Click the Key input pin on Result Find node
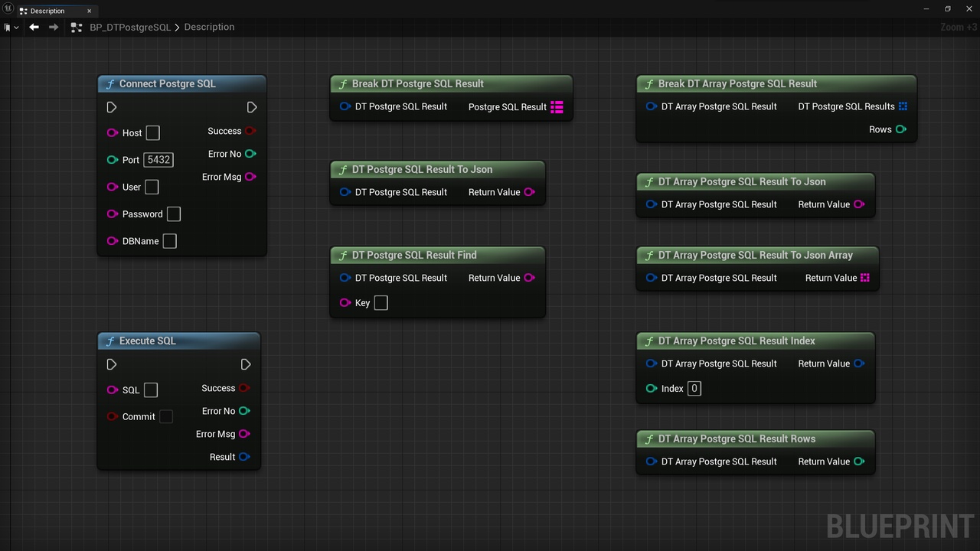This screenshot has width=980, height=551. point(345,303)
